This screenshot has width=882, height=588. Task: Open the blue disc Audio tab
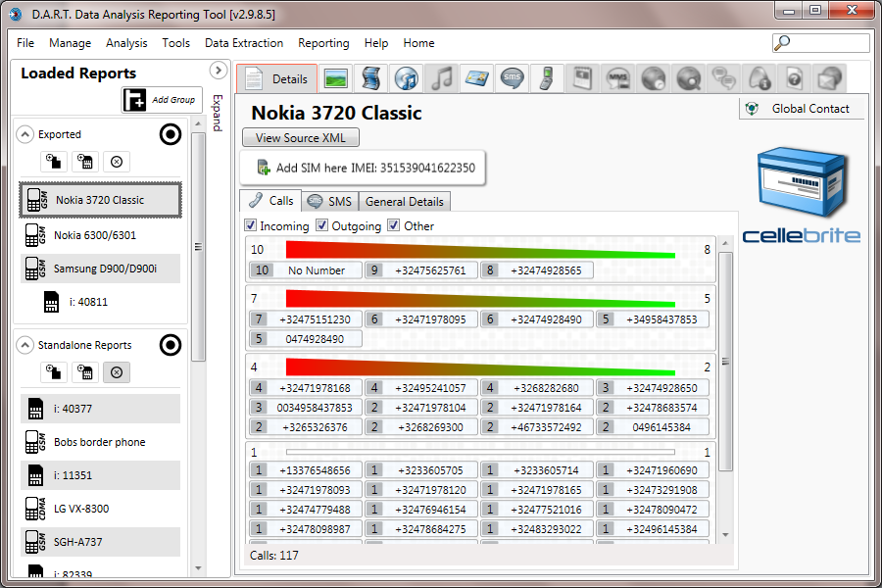[406, 78]
